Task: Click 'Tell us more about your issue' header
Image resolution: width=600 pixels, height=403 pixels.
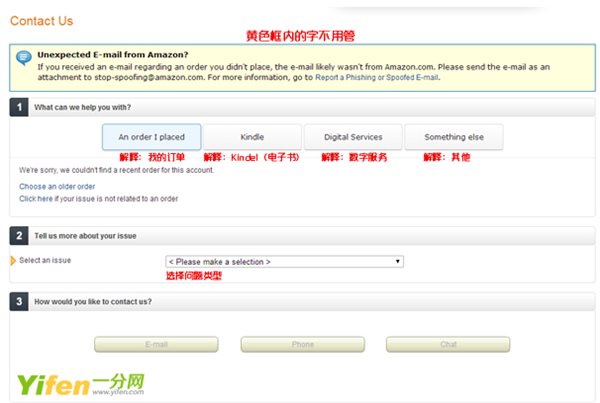Action: [x=85, y=236]
